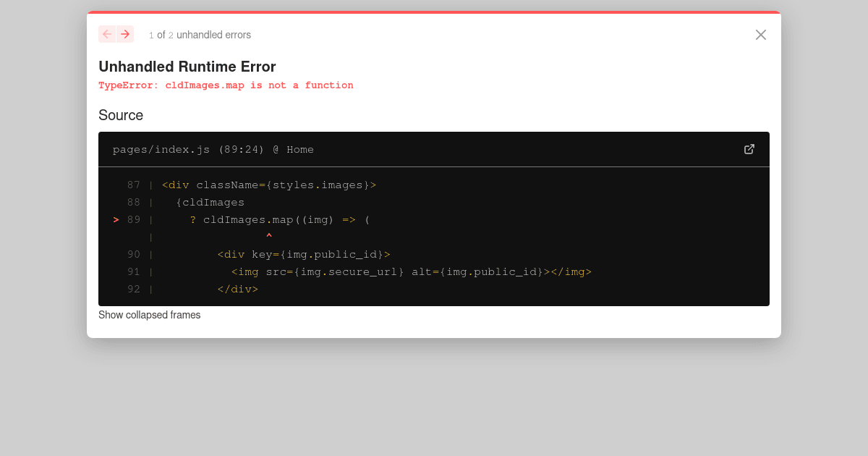Click the TypeError: cldImages.map error message
Screen dimensions: 868x456
coord(226,85)
